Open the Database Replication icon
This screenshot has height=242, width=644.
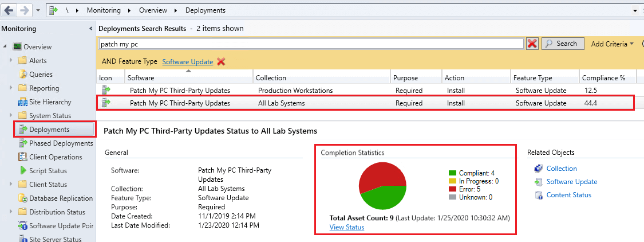[x=22, y=198]
